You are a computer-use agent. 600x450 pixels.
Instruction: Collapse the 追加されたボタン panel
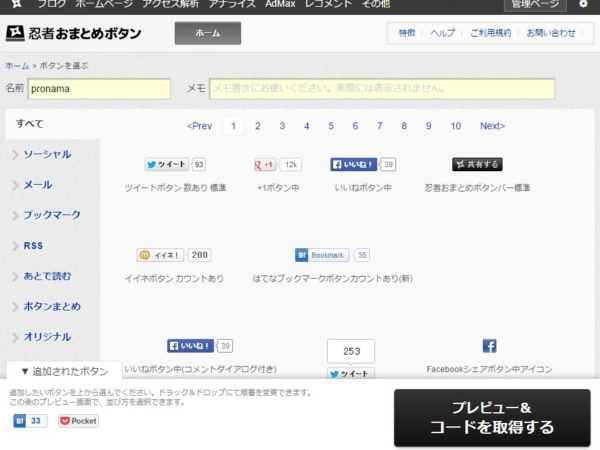[64, 371]
